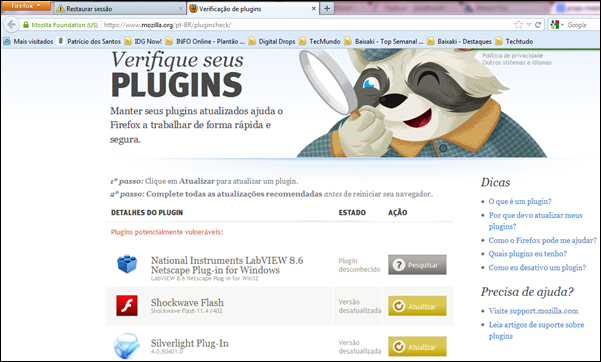Click the URL address field
This screenshot has height=362, width=601.
click(x=307, y=25)
